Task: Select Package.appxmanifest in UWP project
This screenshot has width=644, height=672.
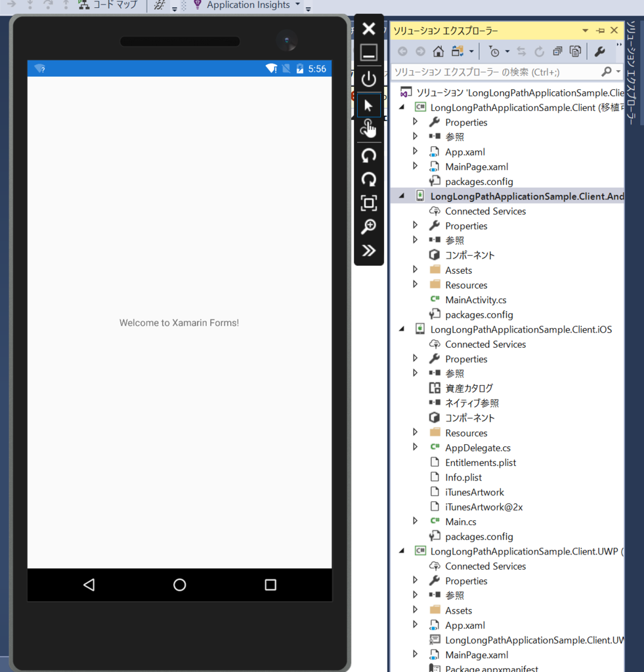Action: coord(491,668)
